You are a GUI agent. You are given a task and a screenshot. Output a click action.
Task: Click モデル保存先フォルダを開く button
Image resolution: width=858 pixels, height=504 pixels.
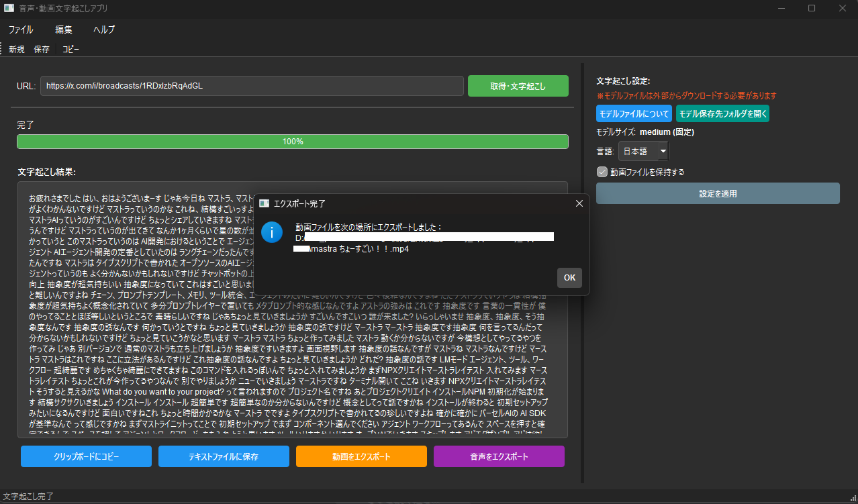(722, 113)
